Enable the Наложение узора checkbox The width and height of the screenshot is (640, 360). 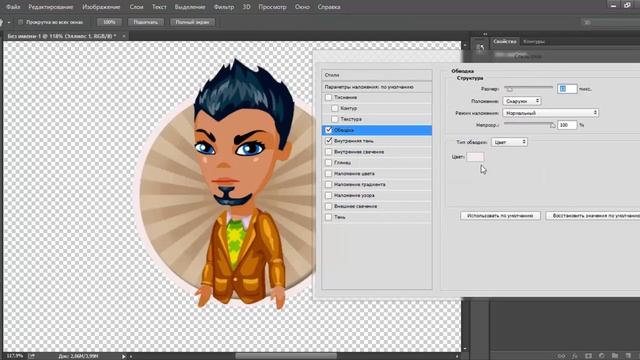coord(329,196)
